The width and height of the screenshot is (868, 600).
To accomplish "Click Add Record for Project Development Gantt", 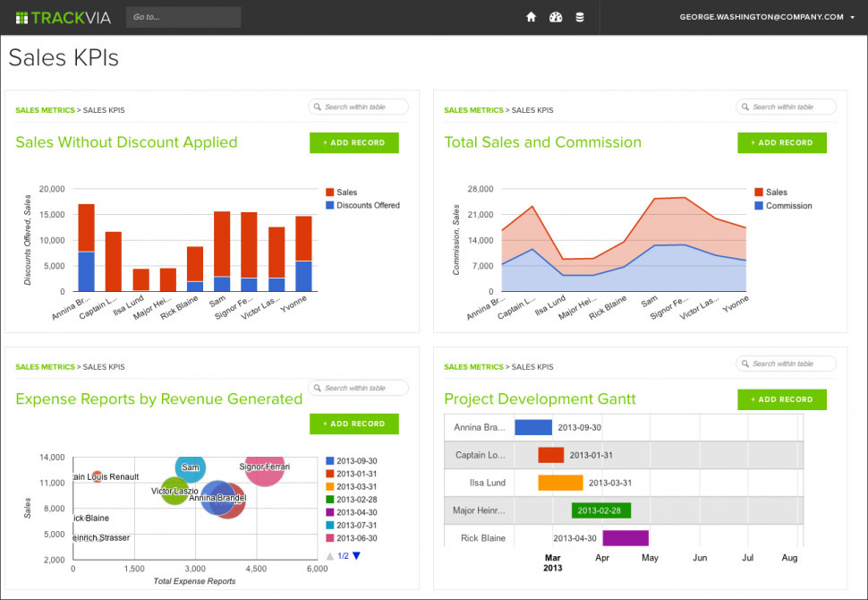I will point(782,400).
